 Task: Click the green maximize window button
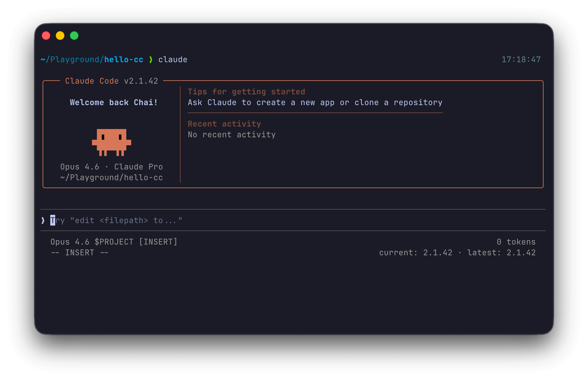(74, 36)
